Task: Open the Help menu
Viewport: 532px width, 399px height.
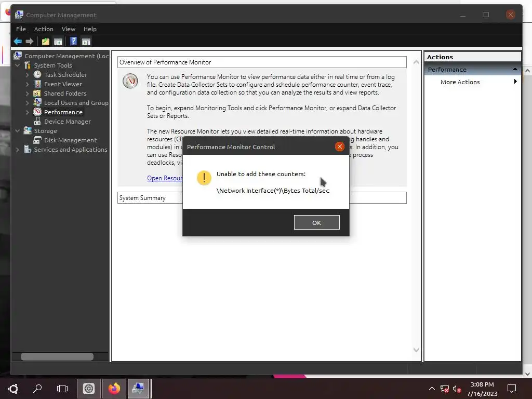Action: [90, 29]
